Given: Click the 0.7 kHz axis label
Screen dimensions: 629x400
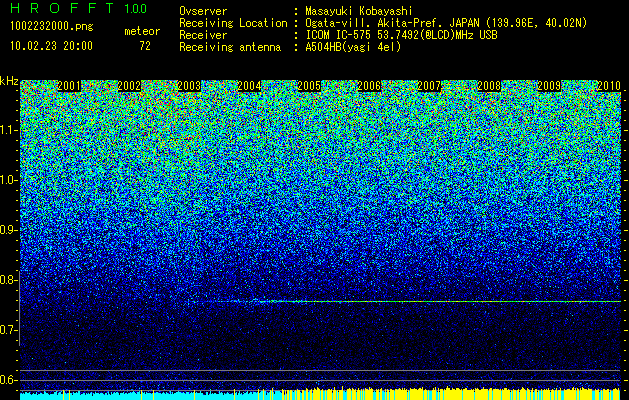Looking at the screenshot, I should [x=8, y=330].
